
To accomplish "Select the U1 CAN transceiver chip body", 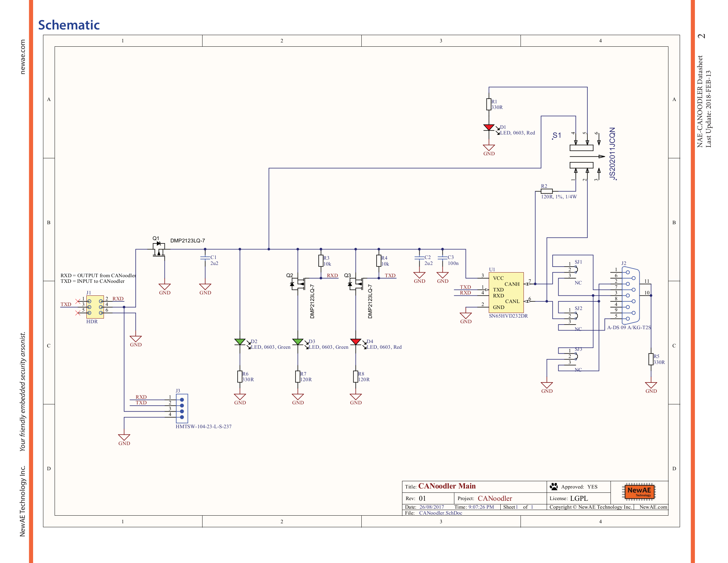I will [x=506, y=292].
